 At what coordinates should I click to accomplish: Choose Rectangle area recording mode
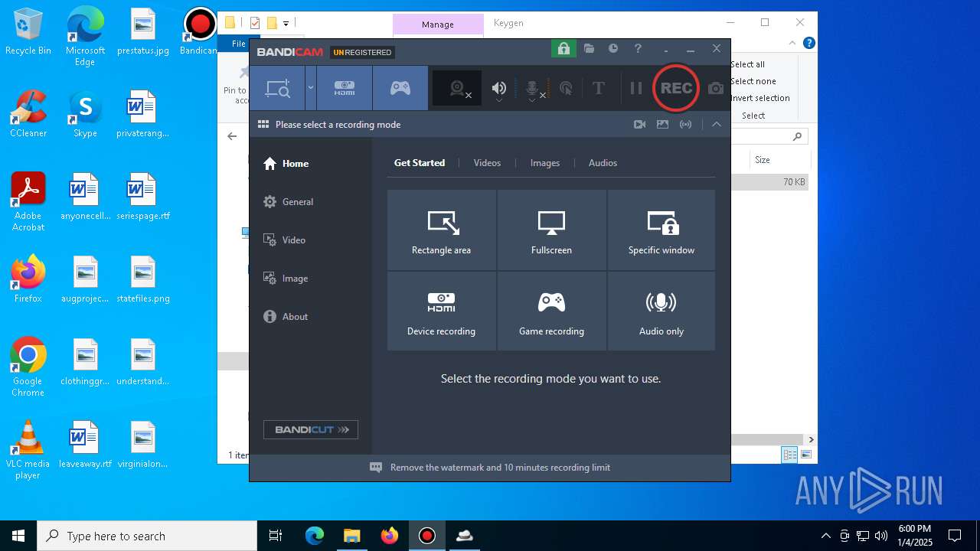pos(442,230)
